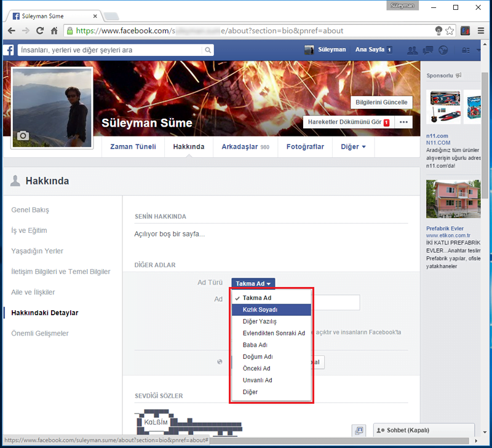Click the Bilgilerini Güncelle button

coord(381,103)
